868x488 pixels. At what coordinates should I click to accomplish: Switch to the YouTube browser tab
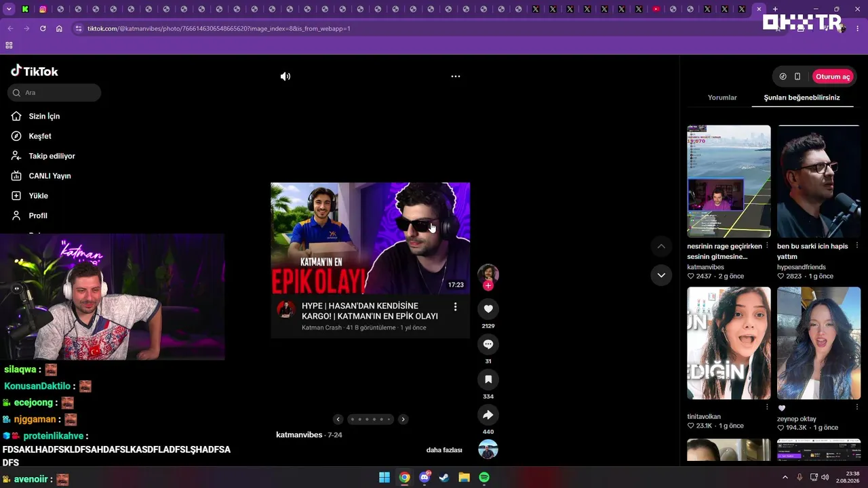coord(656,9)
